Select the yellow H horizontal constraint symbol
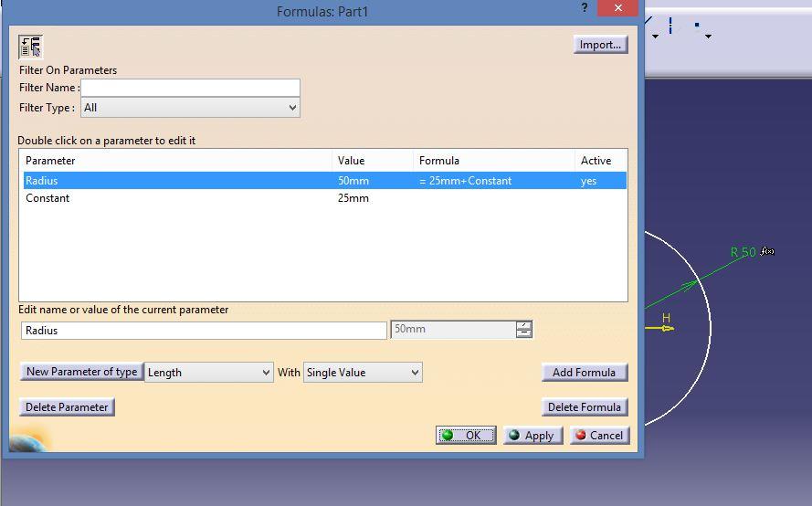Viewport: 812px width, 506px height. [666, 318]
